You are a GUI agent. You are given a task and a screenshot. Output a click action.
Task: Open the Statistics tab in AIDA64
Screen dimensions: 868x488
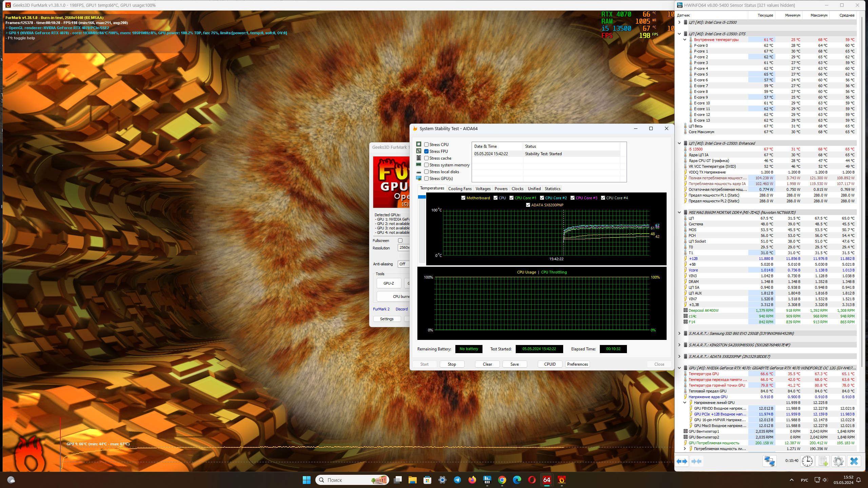[552, 189]
